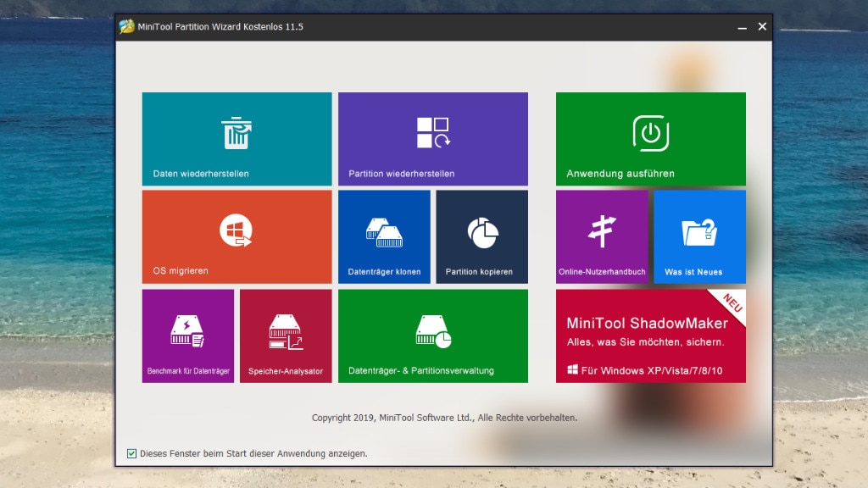Select the OS migrieren tile
Image resolution: width=868 pixels, height=488 pixels.
(237, 237)
